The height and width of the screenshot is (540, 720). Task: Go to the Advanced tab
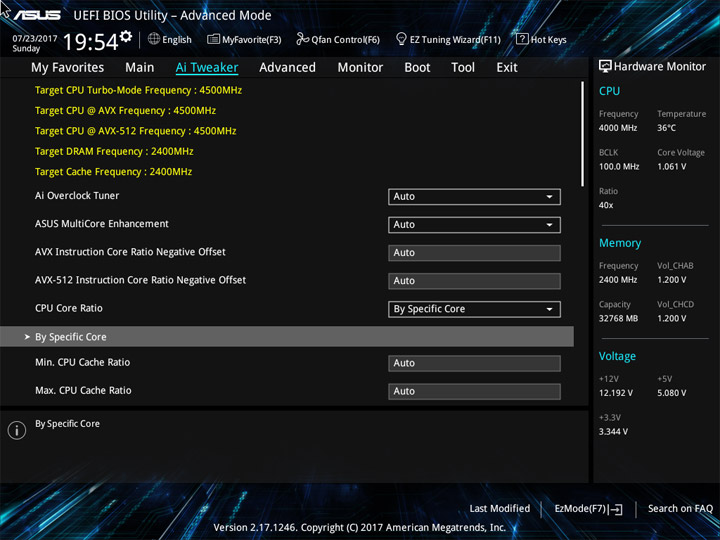click(x=287, y=68)
